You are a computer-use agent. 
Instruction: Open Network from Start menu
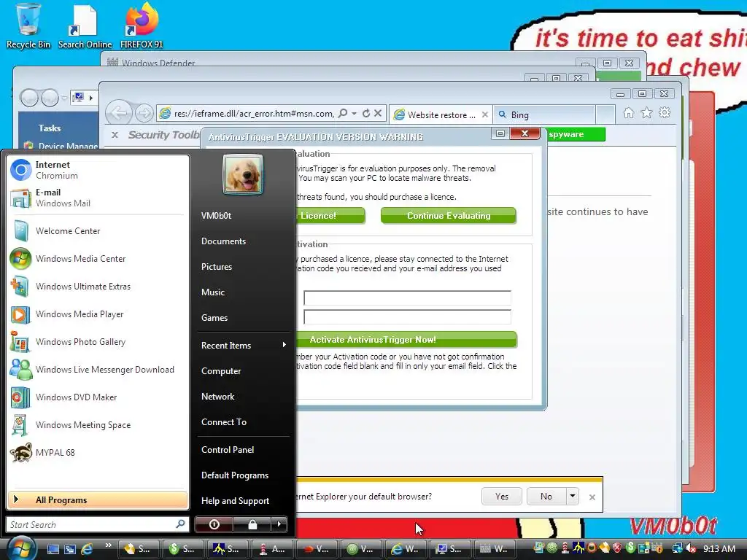(x=217, y=396)
